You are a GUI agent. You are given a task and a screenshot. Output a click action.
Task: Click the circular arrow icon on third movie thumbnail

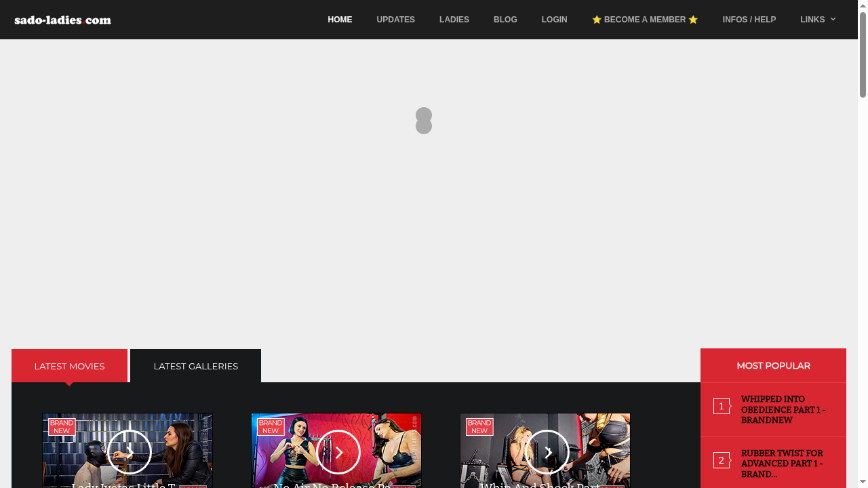pyautogui.click(x=547, y=451)
